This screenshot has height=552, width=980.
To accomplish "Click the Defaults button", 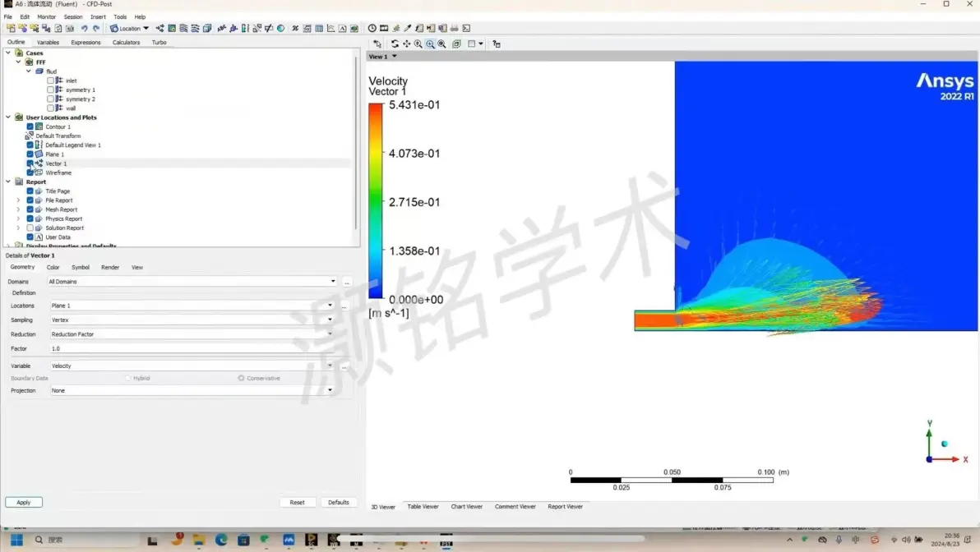I will tap(339, 502).
